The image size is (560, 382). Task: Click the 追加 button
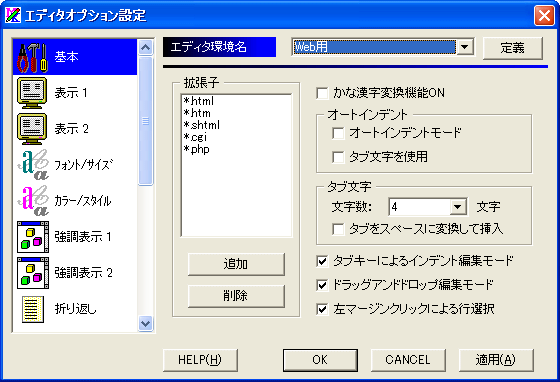236,264
